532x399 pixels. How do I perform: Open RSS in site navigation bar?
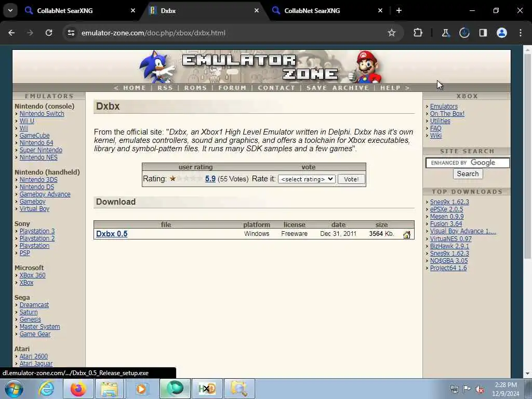coord(165,88)
